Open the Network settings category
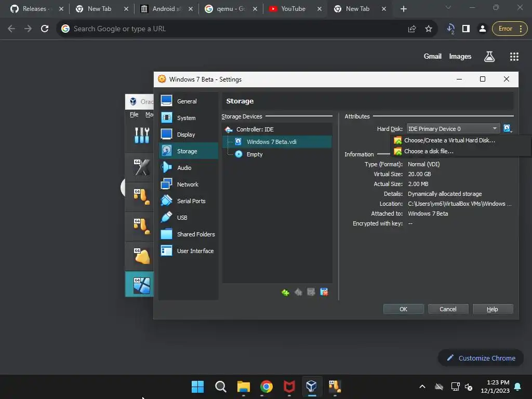Screen dimensions: 532x399 [188, 184]
